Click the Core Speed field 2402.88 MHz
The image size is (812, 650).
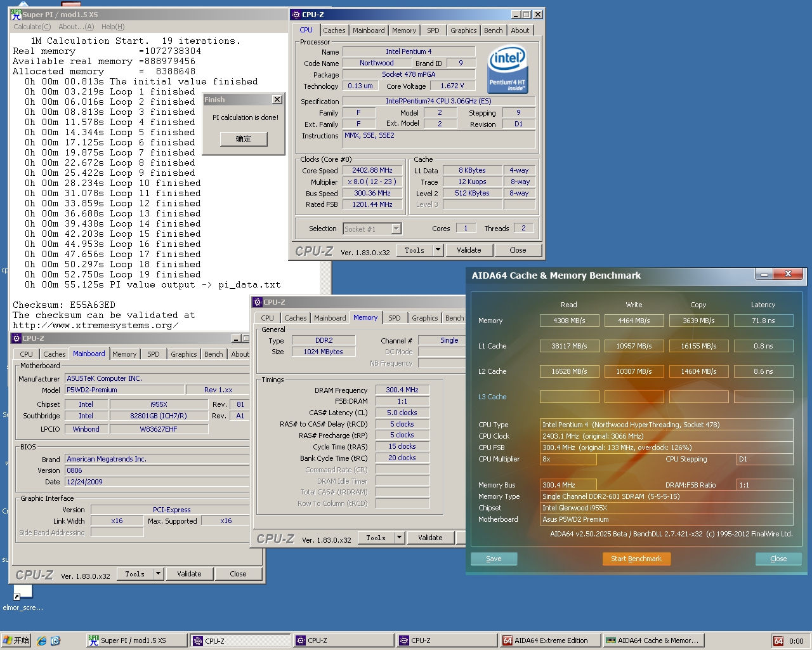pos(373,170)
